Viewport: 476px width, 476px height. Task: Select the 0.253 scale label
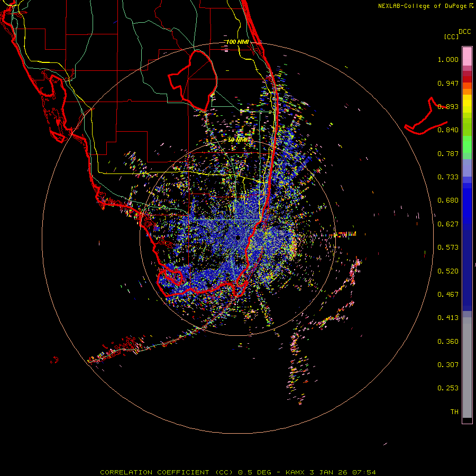[x=448, y=388]
